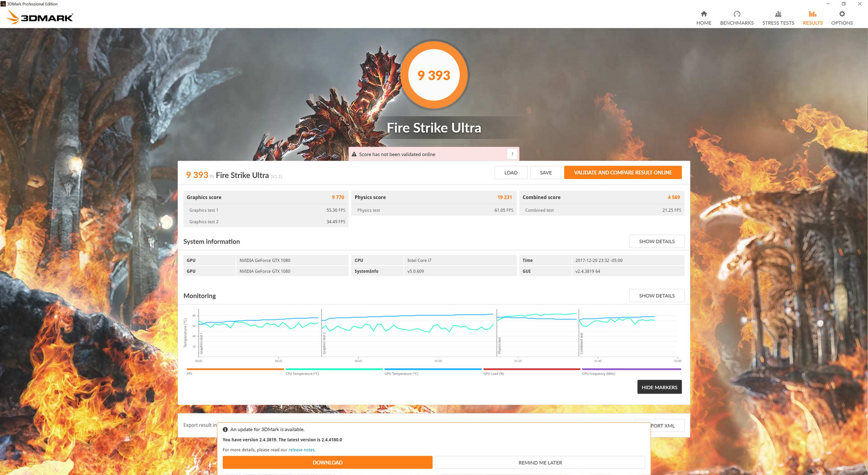Viewport: 868px width, 475px height.
Task: Click the warning triangle icon
Action: [x=354, y=154]
